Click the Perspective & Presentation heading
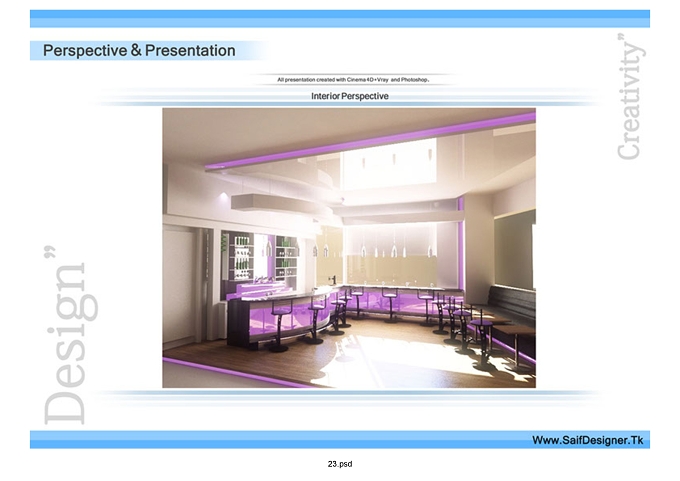This screenshot has width=680, height=481. point(139,50)
